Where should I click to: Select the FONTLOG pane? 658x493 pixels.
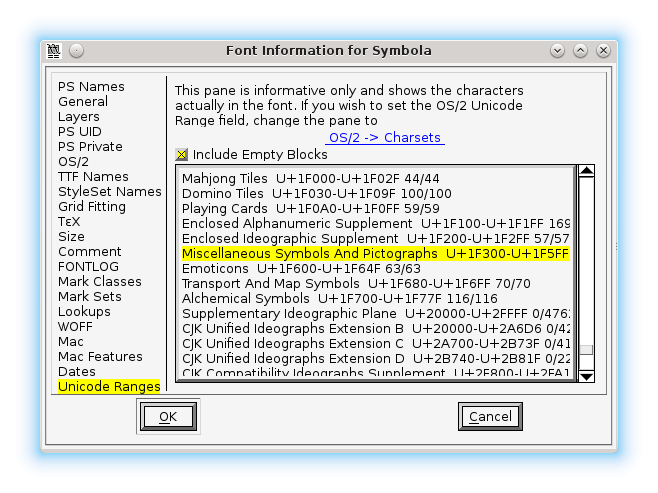[x=89, y=267]
